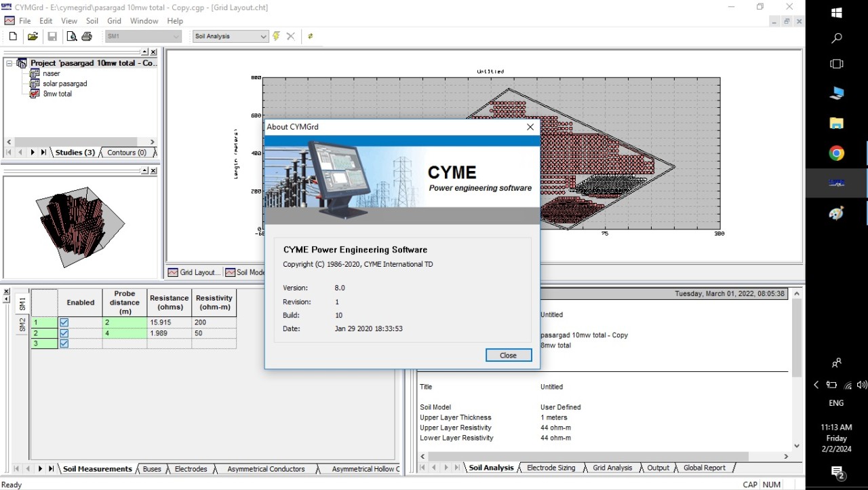
Task: Switch to the Contours (0) tab
Action: click(x=127, y=153)
